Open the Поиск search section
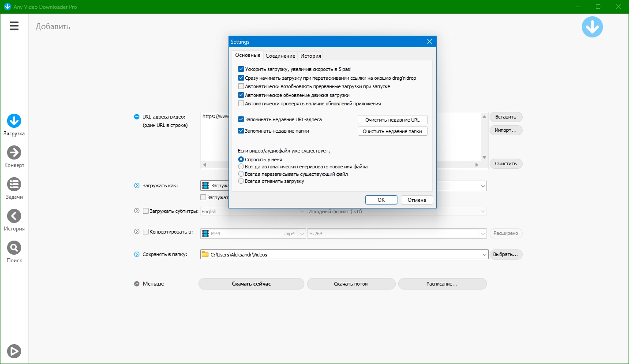 tap(14, 252)
